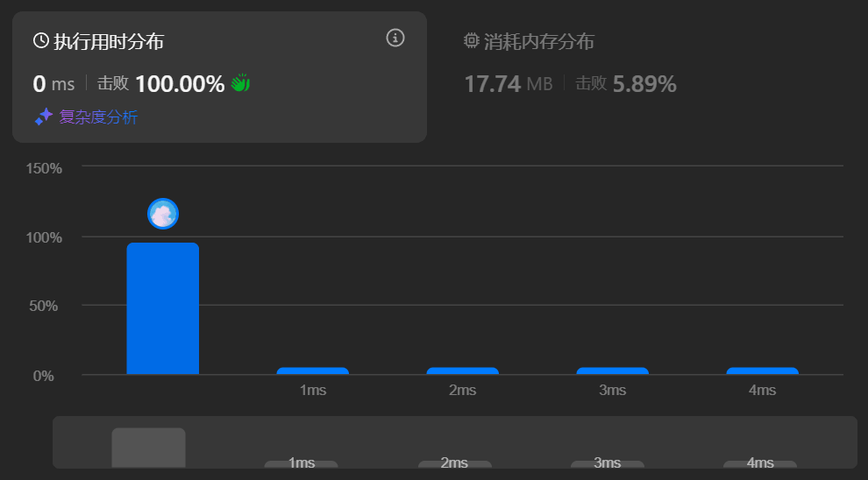
Task: Select the 4ms bar in the main chart
Action: (x=763, y=371)
